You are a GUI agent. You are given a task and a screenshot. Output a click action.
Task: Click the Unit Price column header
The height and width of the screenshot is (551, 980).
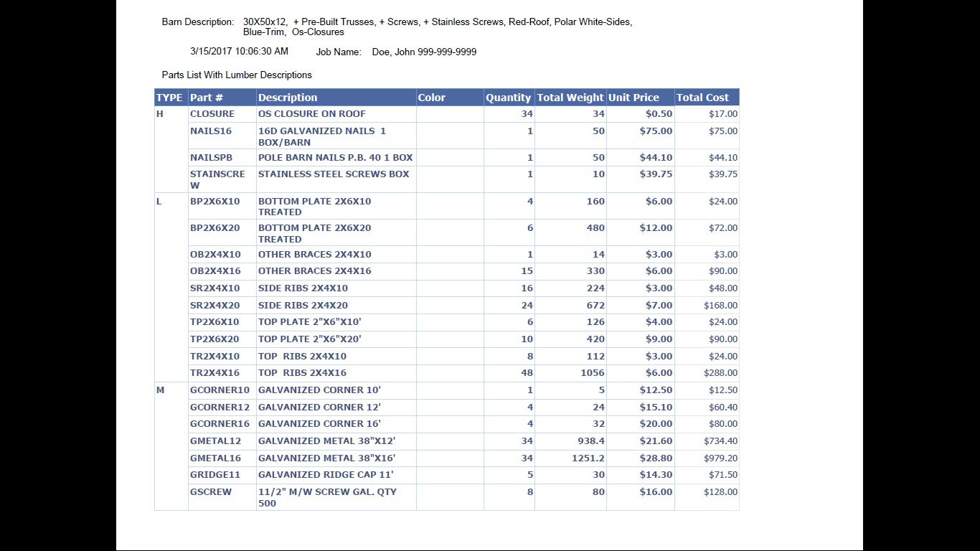641,98
